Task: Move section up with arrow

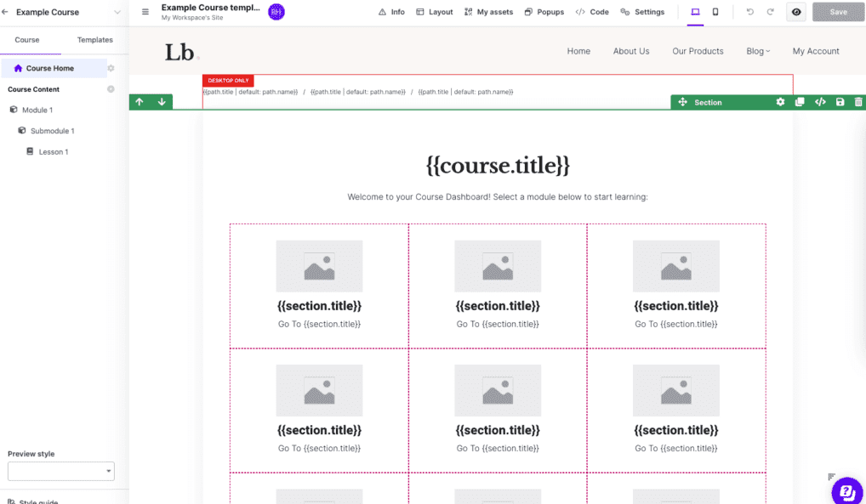Action: (x=140, y=102)
